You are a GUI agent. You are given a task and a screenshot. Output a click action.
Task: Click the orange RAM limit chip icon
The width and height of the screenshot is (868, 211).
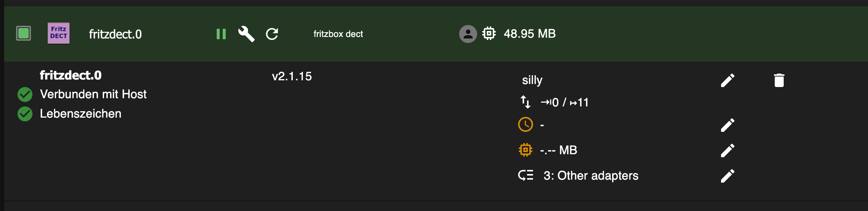(x=526, y=150)
